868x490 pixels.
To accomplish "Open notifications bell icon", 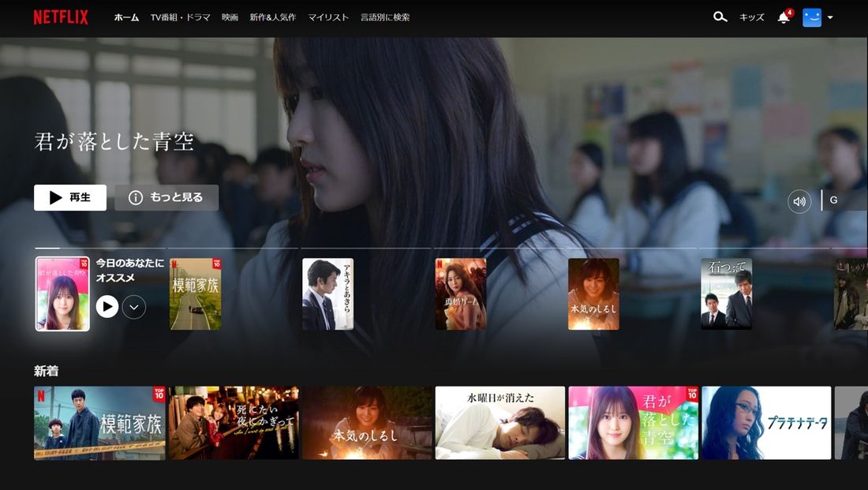I will coord(784,17).
